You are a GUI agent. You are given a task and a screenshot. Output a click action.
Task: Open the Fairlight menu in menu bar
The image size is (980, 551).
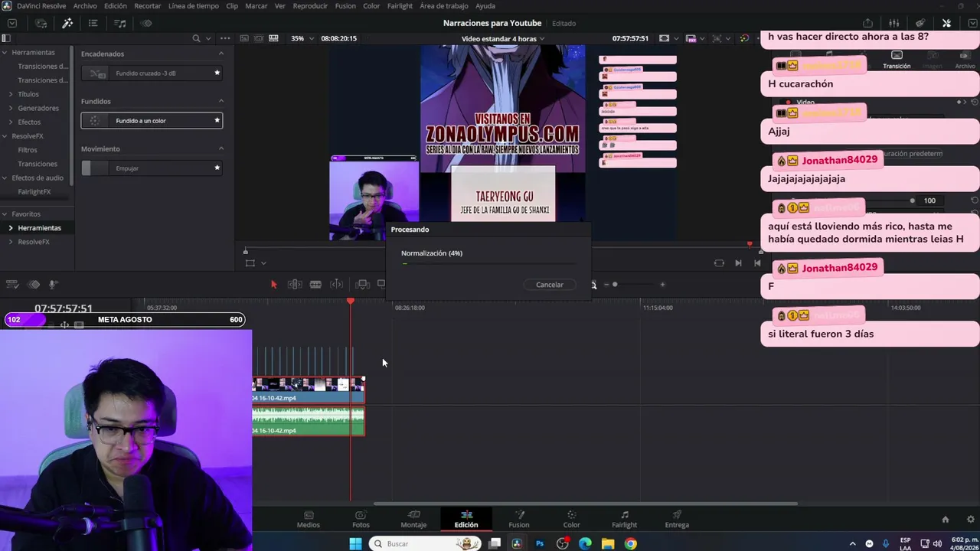(400, 6)
